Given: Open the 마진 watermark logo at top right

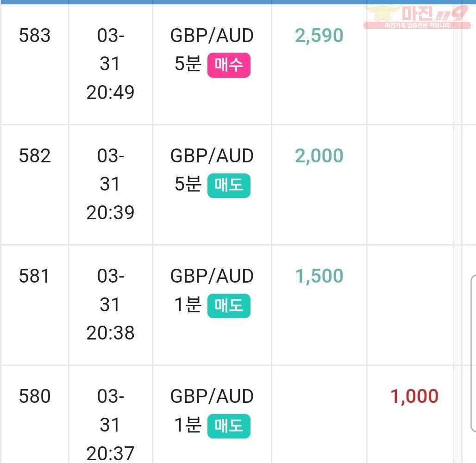Looking at the screenshot, I should tap(417, 17).
